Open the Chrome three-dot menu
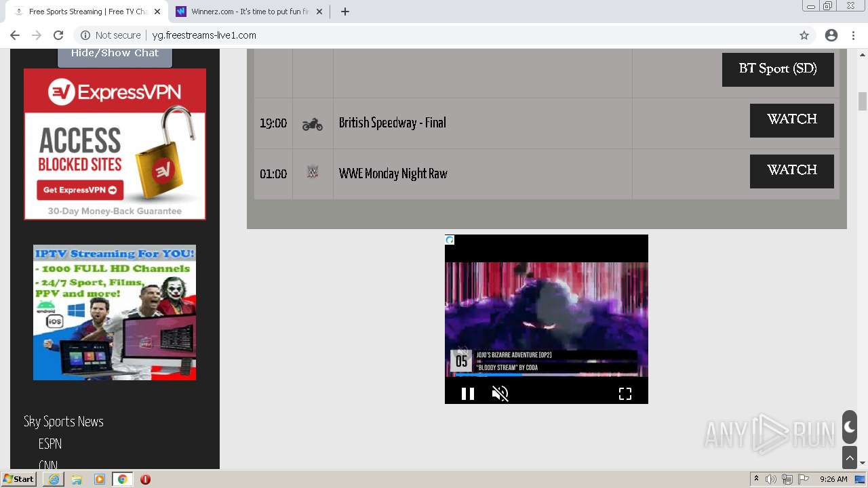Viewport: 868px width, 488px height. (852, 35)
